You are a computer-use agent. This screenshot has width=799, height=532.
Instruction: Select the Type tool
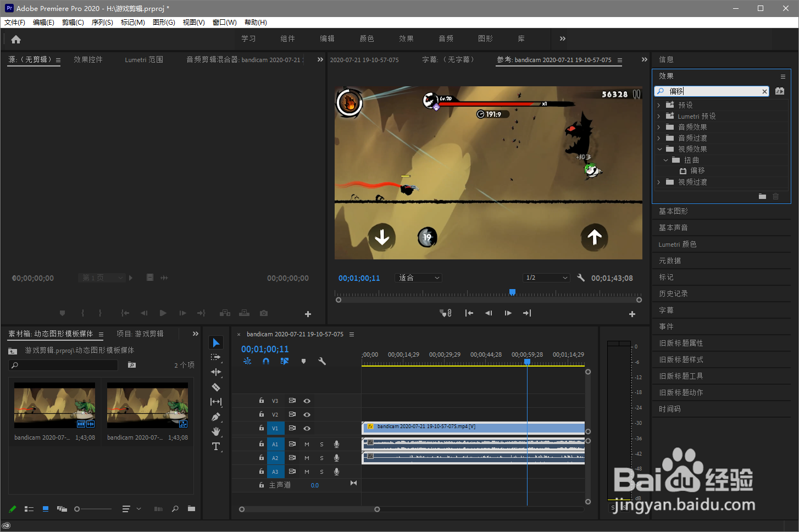pos(216,446)
